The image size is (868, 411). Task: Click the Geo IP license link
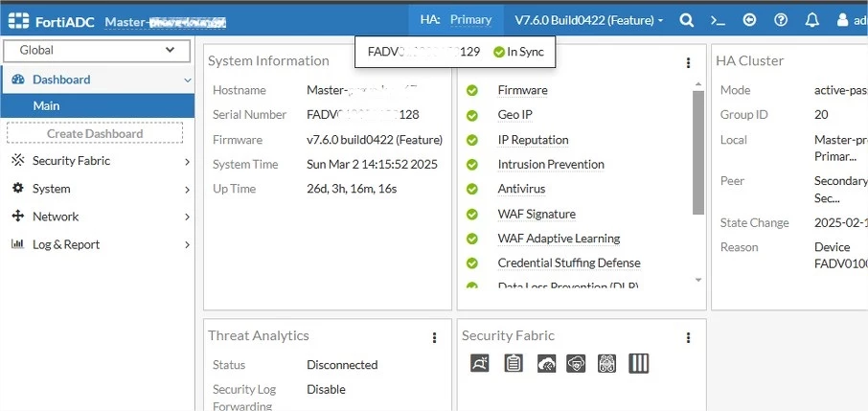click(x=514, y=115)
